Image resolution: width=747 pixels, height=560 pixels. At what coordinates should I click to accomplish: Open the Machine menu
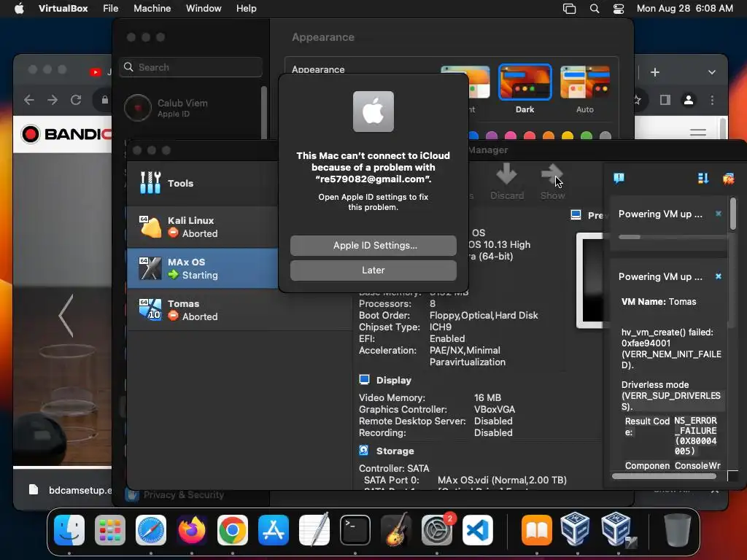(x=152, y=9)
